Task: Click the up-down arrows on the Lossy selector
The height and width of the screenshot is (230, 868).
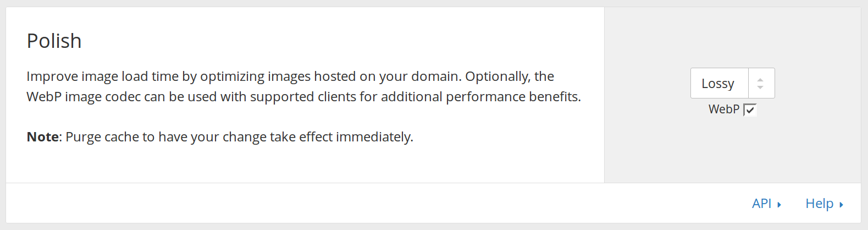Action: click(x=760, y=83)
